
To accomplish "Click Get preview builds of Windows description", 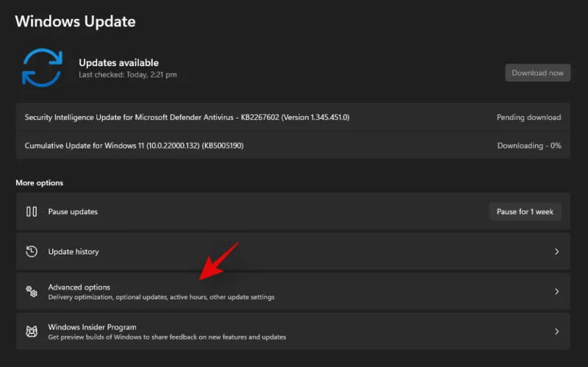I will pyautogui.click(x=167, y=337).
